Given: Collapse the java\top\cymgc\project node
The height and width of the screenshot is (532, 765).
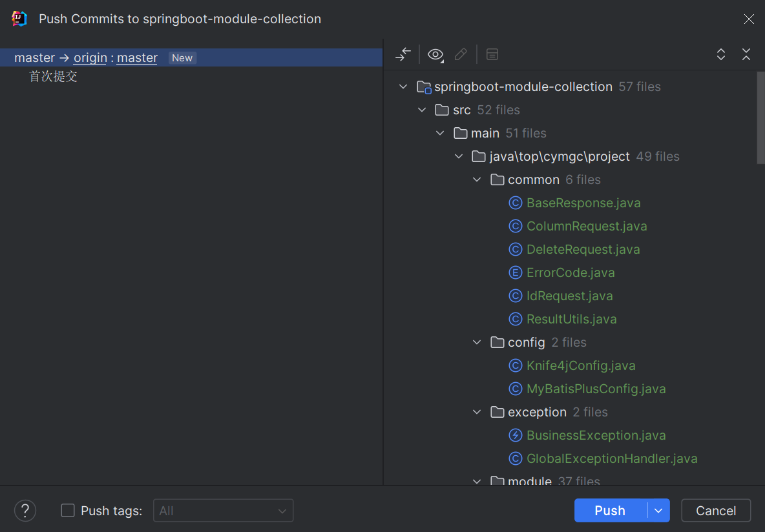Looking at the screenshot, I should 459,156.
